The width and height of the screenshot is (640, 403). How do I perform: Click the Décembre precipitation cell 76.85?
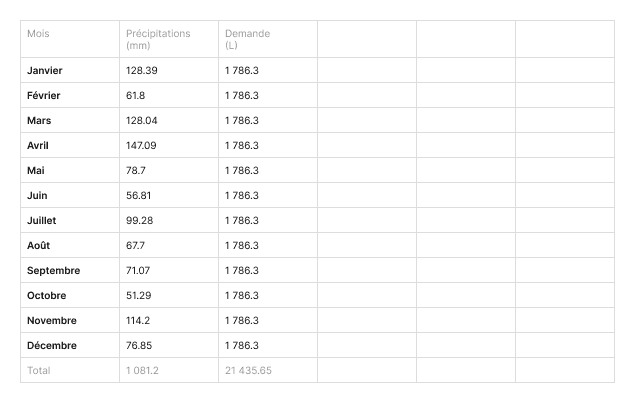click(139, 346)
